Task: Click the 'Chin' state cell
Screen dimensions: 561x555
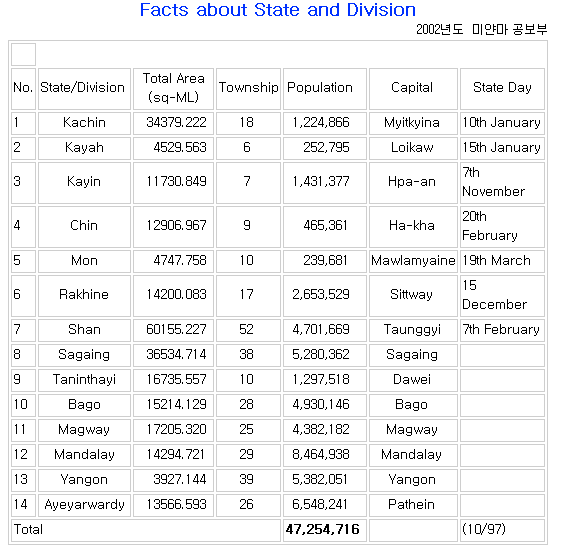Action: click(x=84, y=226)
